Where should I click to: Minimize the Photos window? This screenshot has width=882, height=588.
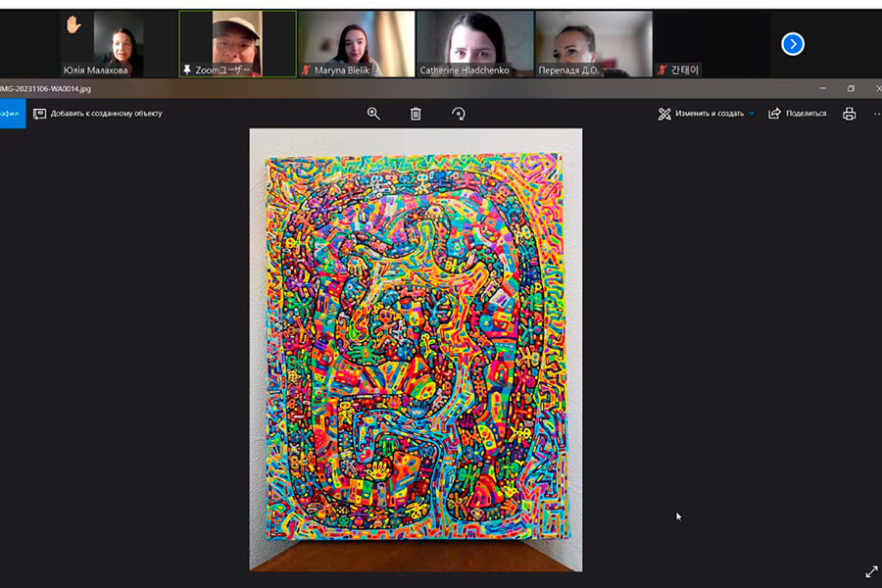823,89
